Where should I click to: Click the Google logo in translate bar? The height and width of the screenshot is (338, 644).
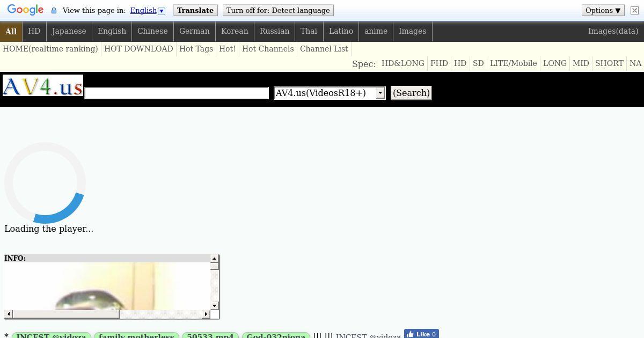25,10
